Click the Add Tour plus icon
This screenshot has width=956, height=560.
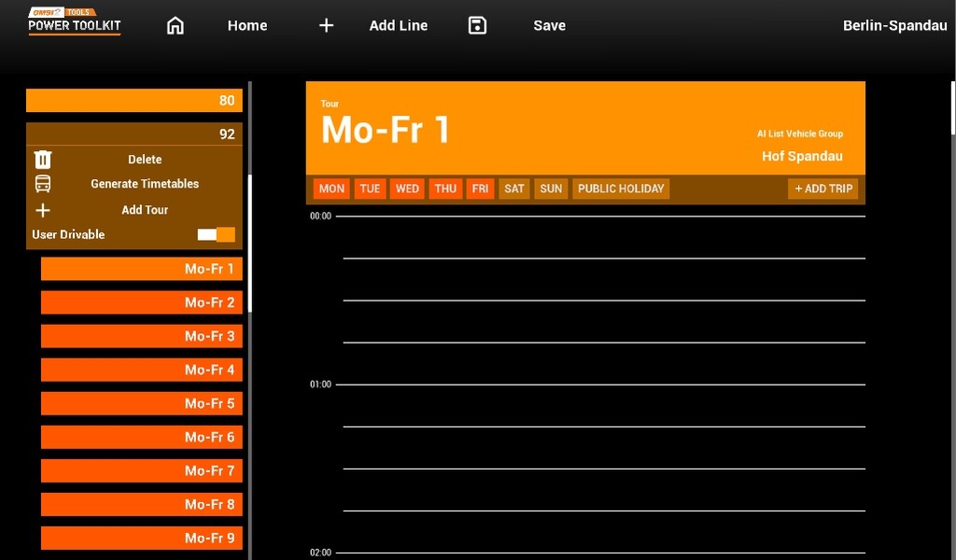[43, 210]
